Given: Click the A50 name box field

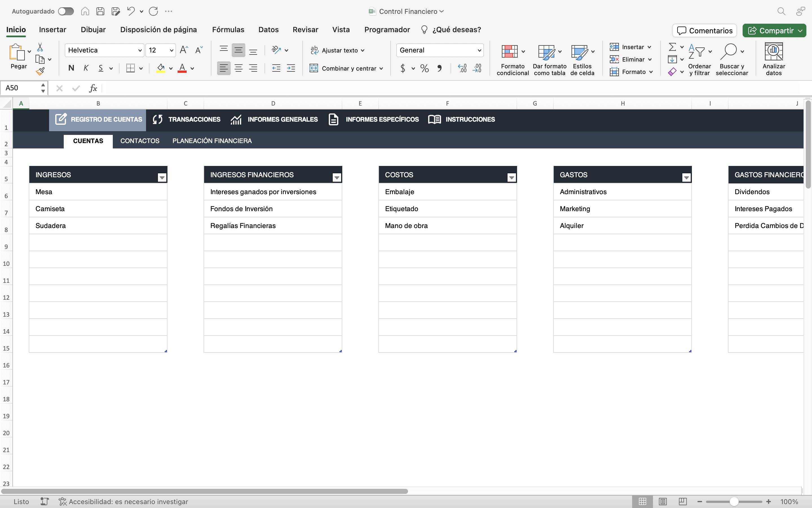Looking at the screenshot, I should (x=21, y=88).
